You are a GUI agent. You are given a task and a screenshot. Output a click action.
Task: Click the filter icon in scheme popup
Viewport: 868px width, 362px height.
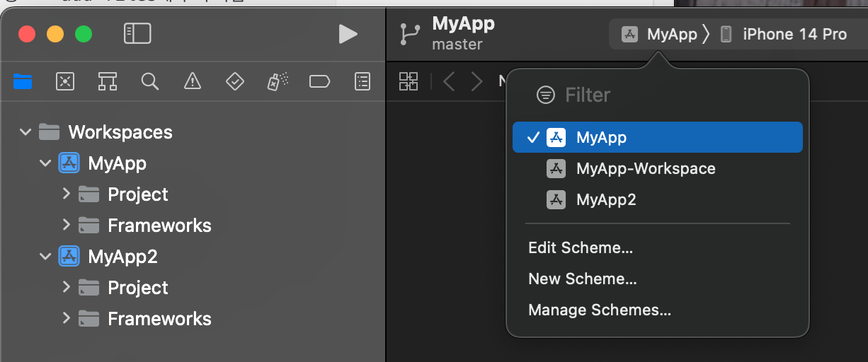click(545, 95)
